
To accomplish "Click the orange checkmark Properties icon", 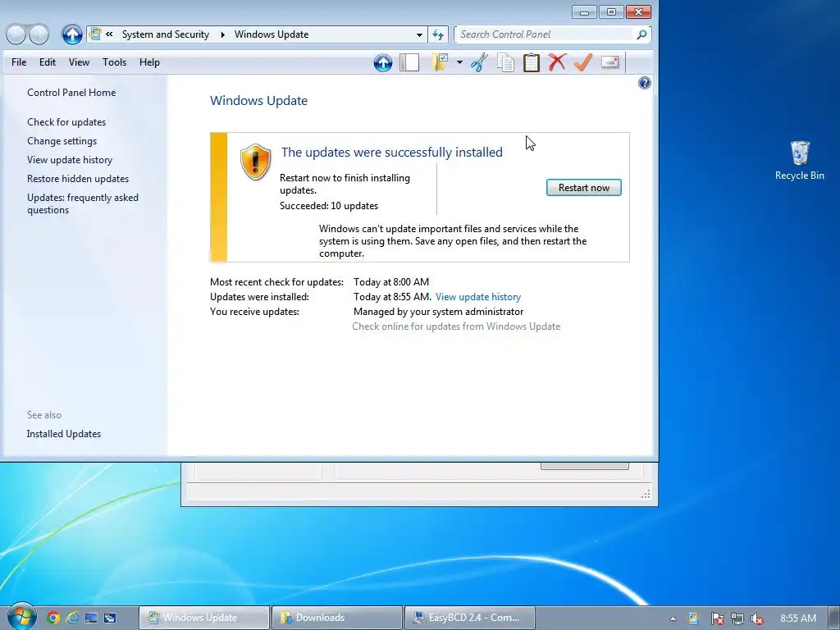I will (583, 62).
